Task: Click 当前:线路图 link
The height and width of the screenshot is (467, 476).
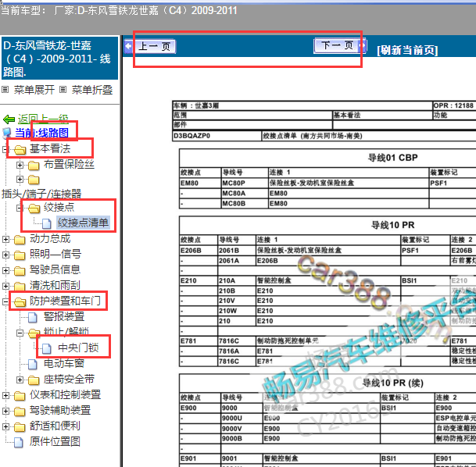Action: point(41,133)
